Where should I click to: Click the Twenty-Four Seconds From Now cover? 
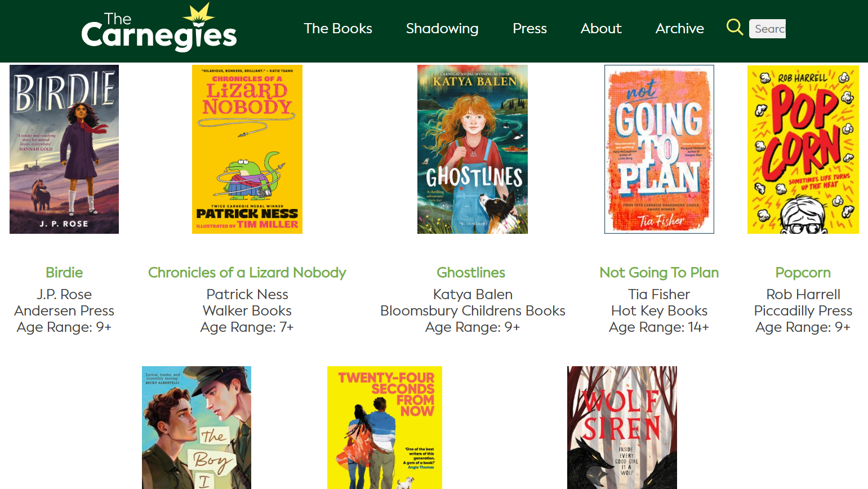pyautogui.click(x=385, y=428)
